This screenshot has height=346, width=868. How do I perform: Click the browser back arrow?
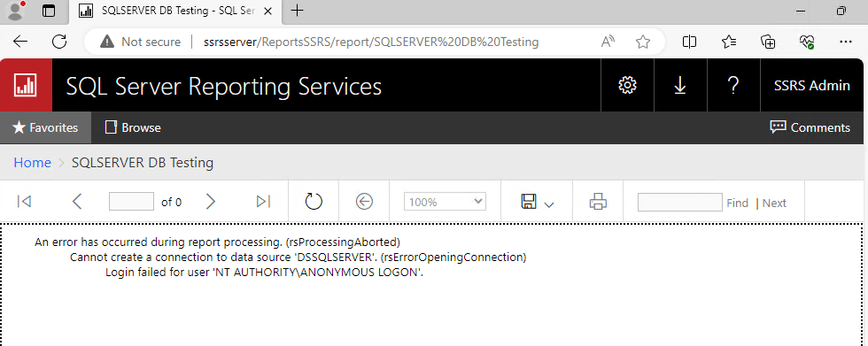pyautogui.click(x=20, y=42)
